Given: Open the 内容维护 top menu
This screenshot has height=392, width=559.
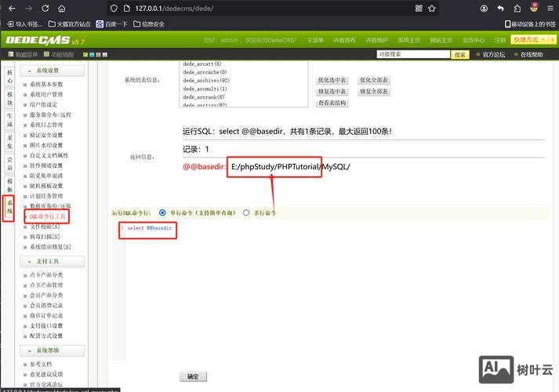Looking at the screenshot, I should point(377,40).
